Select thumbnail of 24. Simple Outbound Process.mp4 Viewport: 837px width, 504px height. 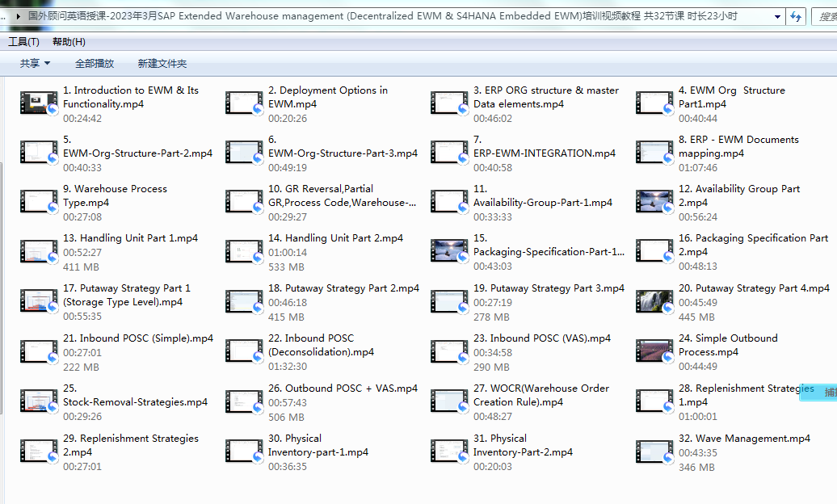[x=654, y=351]
